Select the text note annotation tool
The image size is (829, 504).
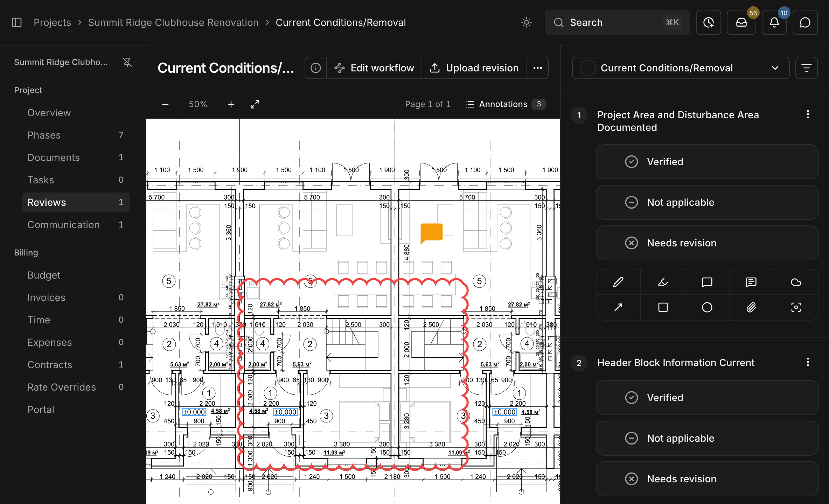pyautogui.click(x=751, y=282)
